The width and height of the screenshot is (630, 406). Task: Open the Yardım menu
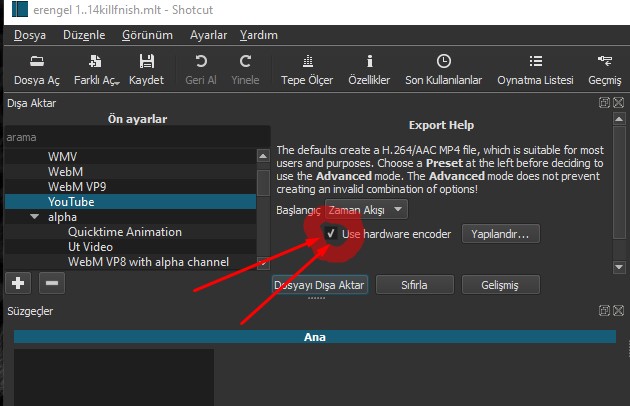pyautogui.click(x=259, y=35)
